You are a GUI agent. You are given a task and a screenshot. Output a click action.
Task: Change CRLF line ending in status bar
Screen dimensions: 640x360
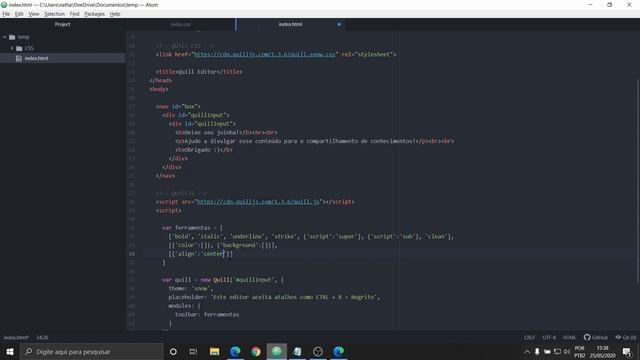[529, 338]
